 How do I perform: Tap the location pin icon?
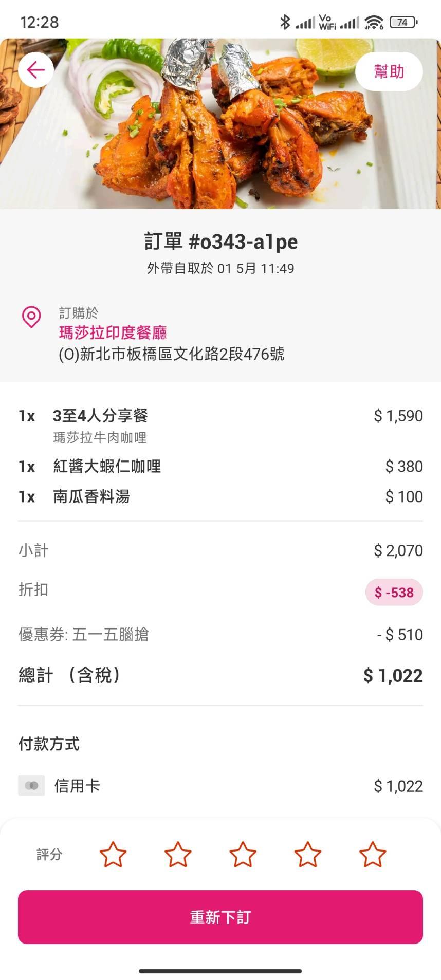[x=31, y=317]
